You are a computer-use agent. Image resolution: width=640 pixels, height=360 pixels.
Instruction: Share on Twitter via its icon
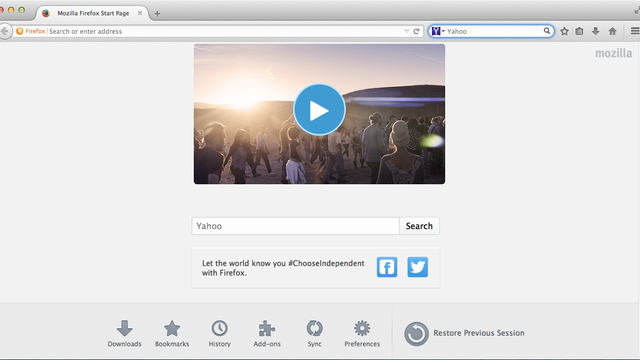pyautogui.click(x=418, y=267)
